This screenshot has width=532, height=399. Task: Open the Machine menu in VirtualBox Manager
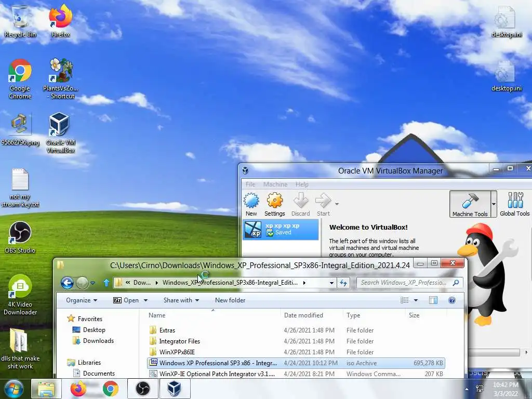click(x=275, y=184)
